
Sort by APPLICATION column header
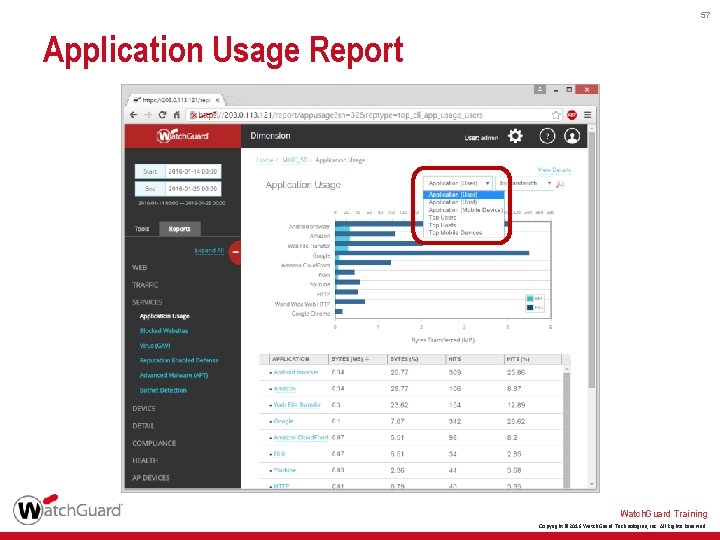click(x=298, y=359)
